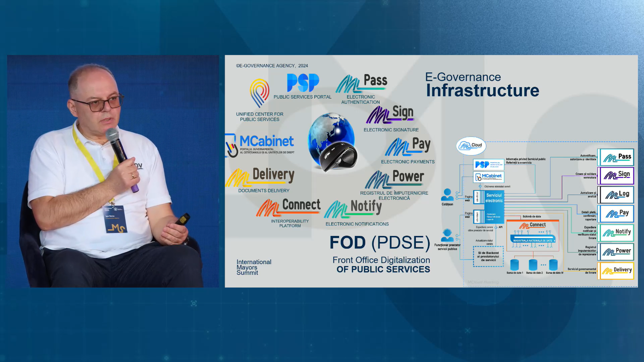Click the "Expediere notificări și verificare statut livrare" label
This screenshot has height=362, width=644.
click(x=587, y=233)
